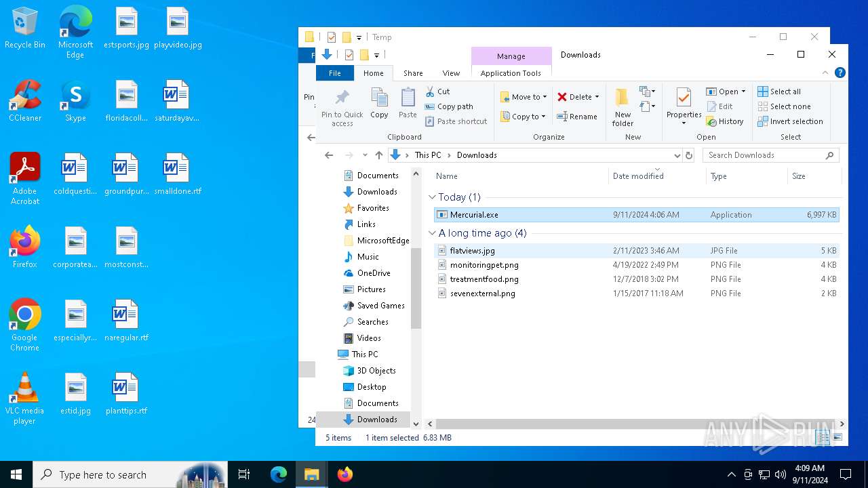Open Firefox from the taskbar

[x=344, y=474]
